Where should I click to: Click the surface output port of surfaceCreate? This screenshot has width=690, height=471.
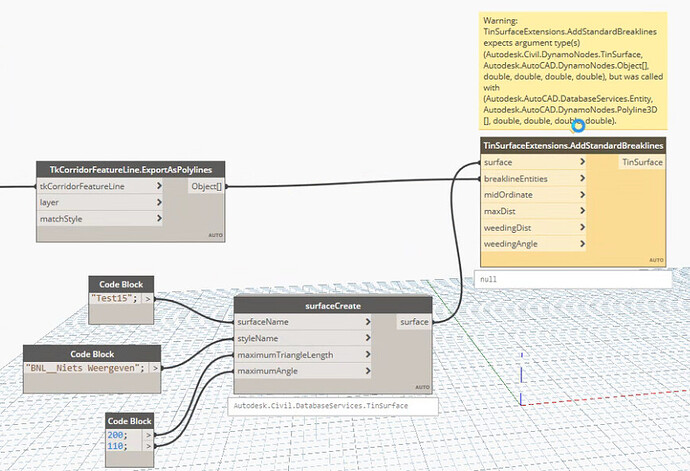pos(414,322)
